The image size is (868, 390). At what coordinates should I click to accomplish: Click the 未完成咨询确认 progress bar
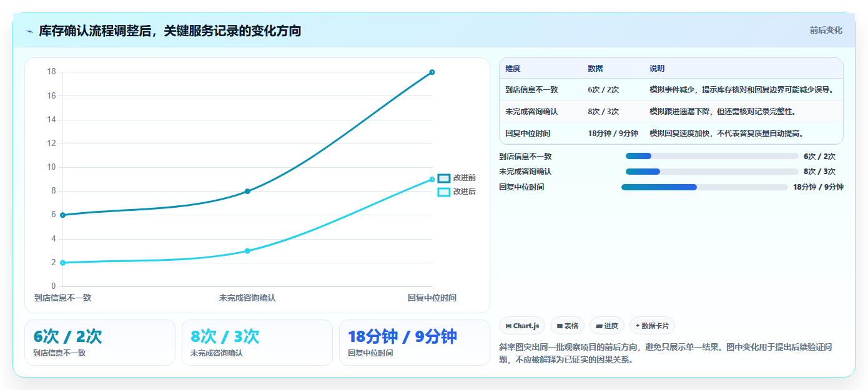712,172
